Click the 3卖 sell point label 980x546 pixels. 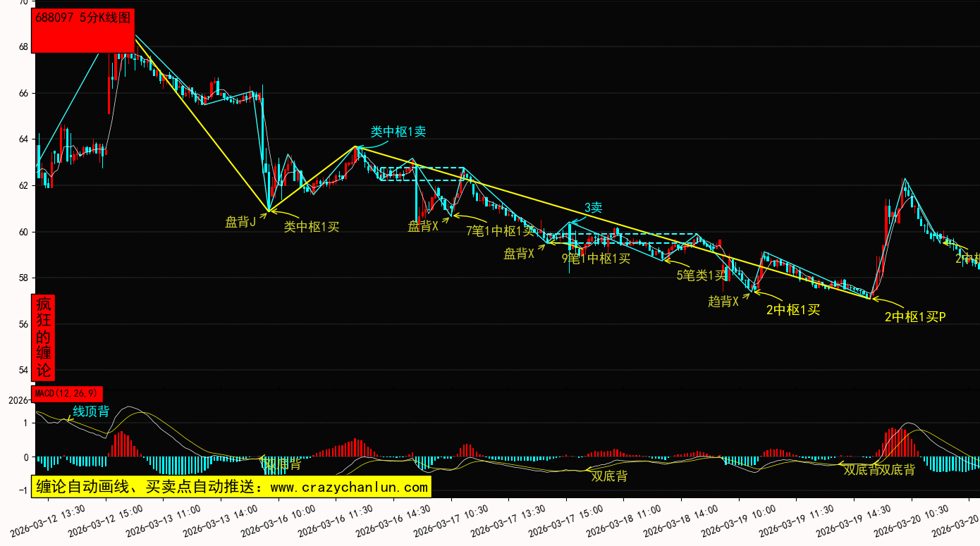593,208
